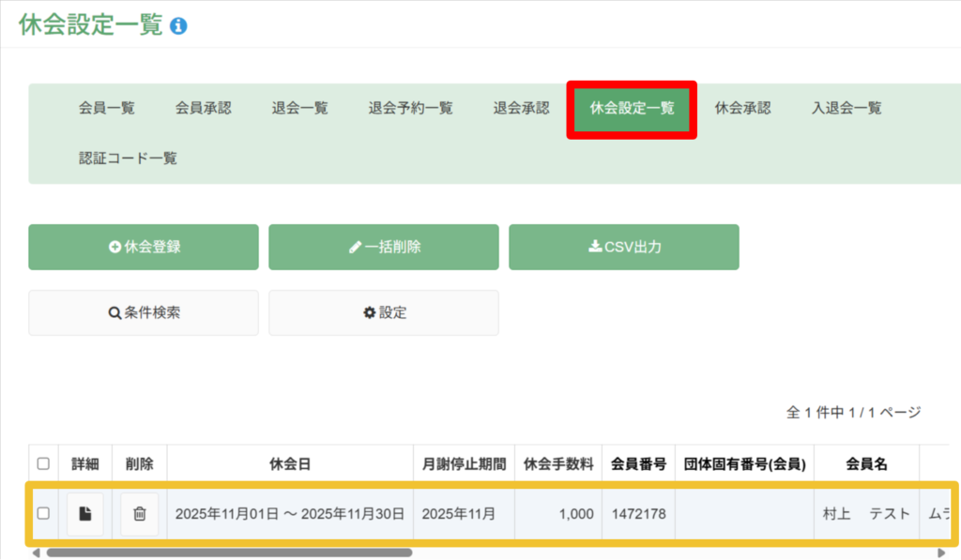The width and height of the screenshot is (961, 560).
Task: Switch to the 会員一覧 tab
Action: pos(107,108)
